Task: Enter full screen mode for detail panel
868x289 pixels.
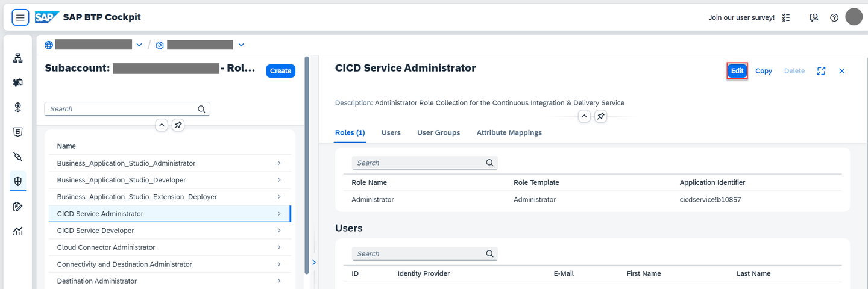Action: (x=821, y=71)
